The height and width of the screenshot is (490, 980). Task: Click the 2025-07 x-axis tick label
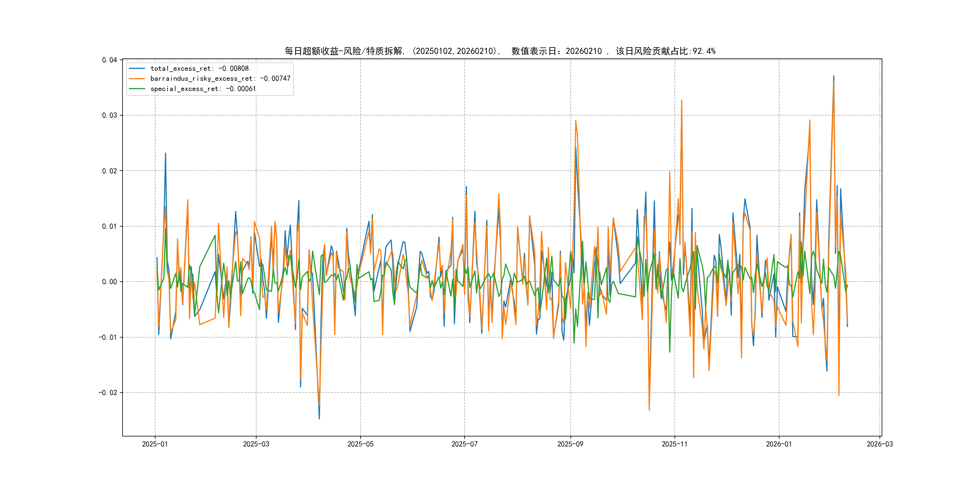[464, 444]
